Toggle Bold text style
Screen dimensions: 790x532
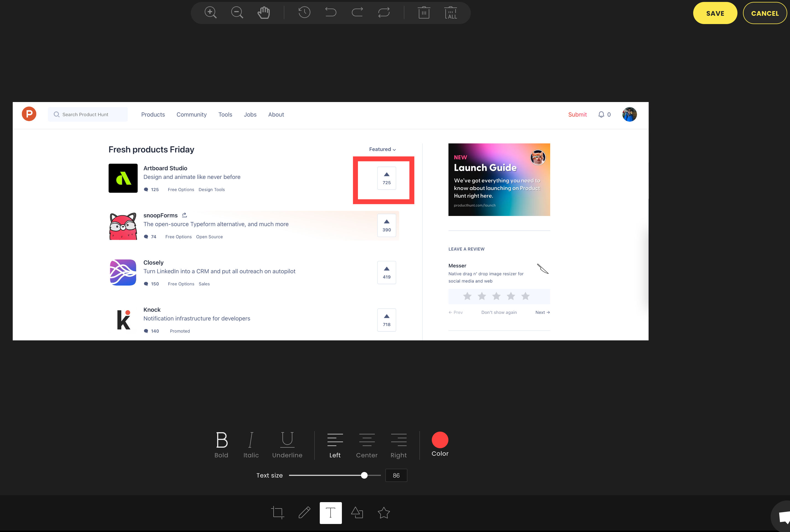(x=221, y=445)
